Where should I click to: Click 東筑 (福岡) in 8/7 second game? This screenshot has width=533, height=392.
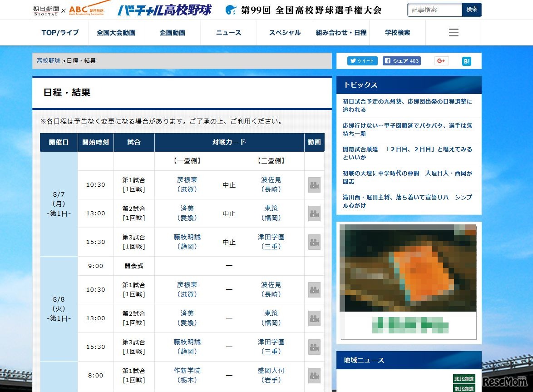tap(271, 213)
